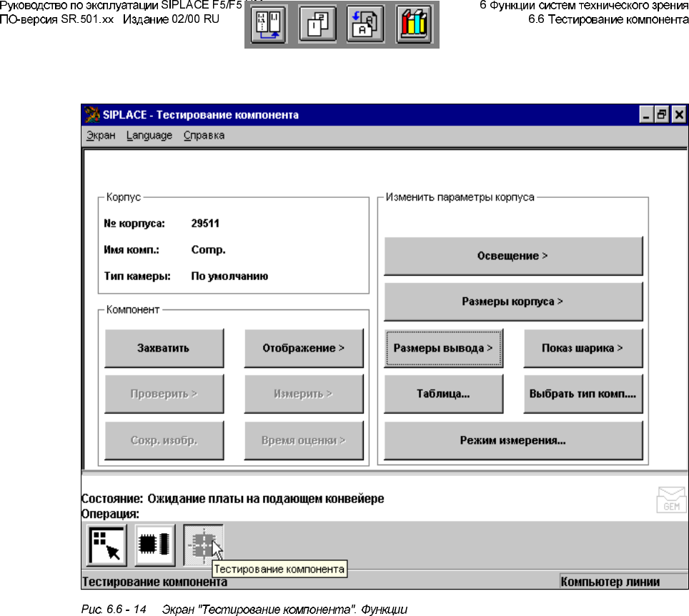Click the component name value Comp.
The height and width of the screenshot is (616, 689).
(208, 250)
